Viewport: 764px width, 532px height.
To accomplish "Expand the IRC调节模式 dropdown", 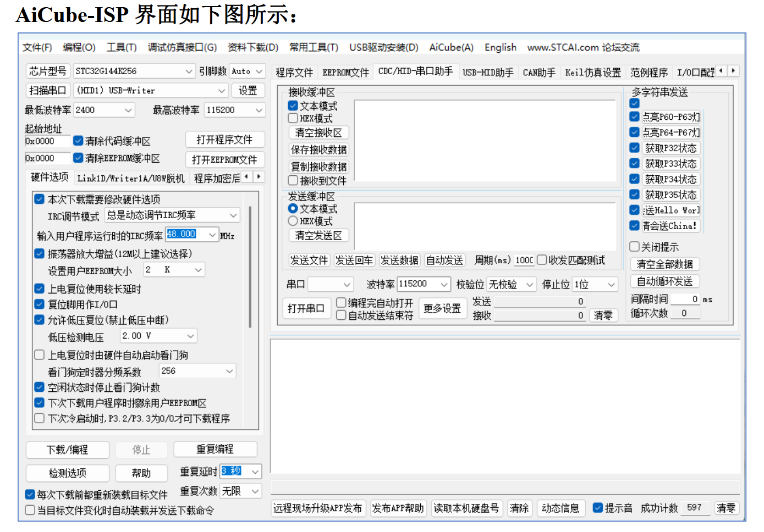I will click(233, 215).
